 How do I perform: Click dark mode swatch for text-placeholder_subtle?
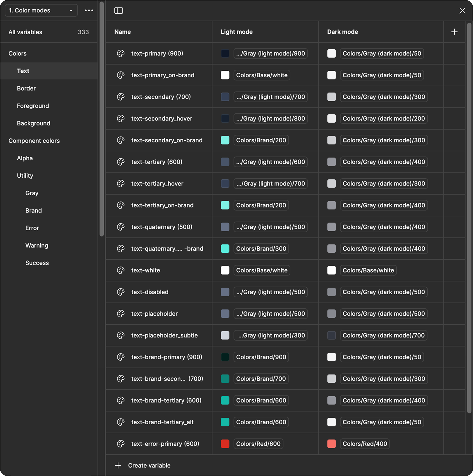point(332,335)
